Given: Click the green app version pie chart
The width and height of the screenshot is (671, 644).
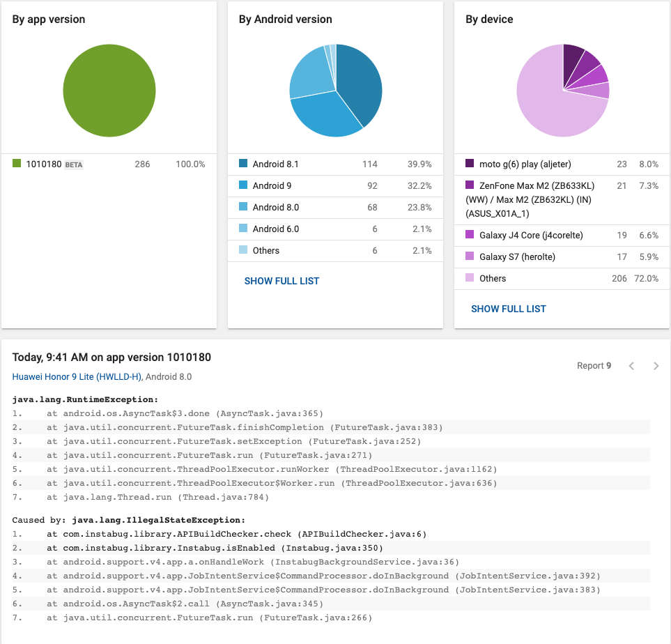Looking at the screenshot, I should click(x=109, y=91).
